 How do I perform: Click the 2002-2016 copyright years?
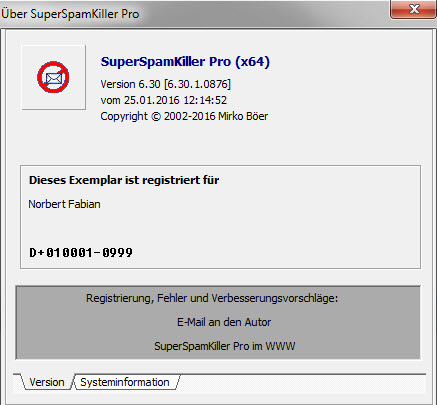190,116
